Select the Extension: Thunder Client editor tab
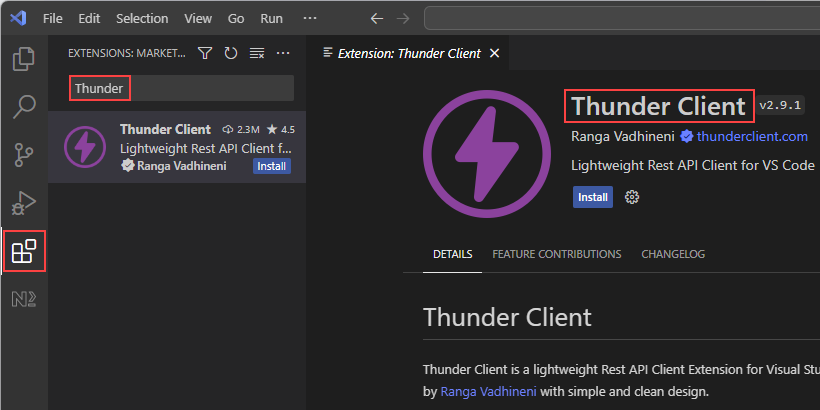 click(409, 53)
